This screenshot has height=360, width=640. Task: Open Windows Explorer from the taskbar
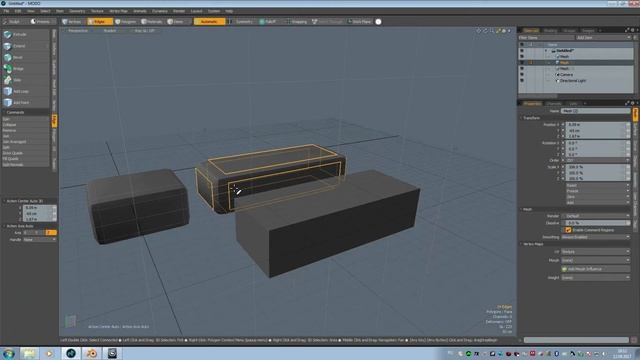29,353
